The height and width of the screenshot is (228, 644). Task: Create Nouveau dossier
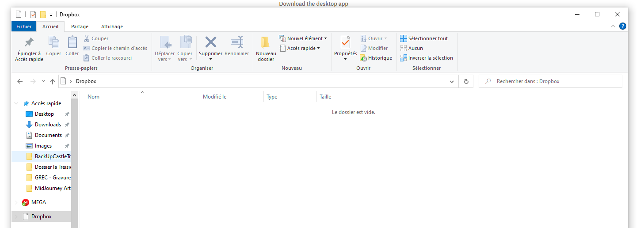pos(266,49)
